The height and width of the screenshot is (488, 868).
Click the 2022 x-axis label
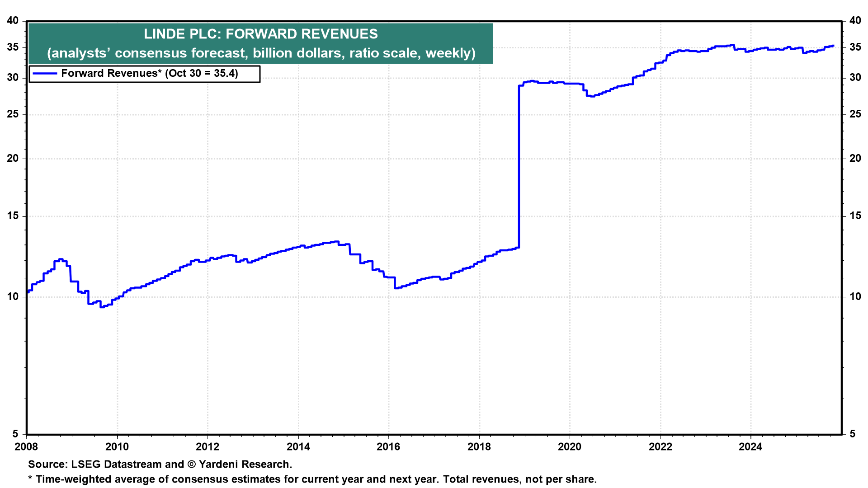click(660, 447)
